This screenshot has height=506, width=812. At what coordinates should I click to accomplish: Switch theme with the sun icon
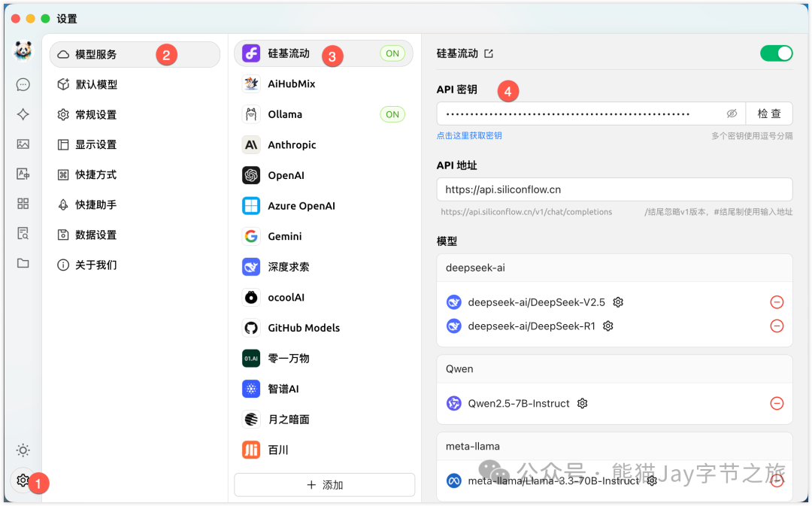[23, 450]
